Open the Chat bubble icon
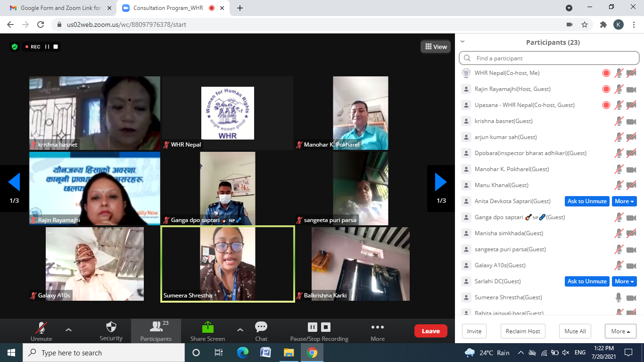This screenshot has width=644, height=362. coord(261,327)
